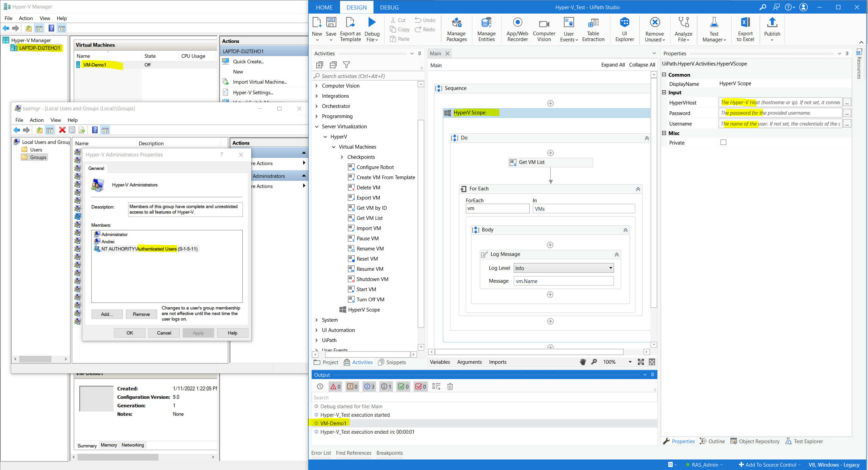Open the zoom level 100% dropdown
The height and width of the screenshot is (470, 868).
click(x=630, y=362)
